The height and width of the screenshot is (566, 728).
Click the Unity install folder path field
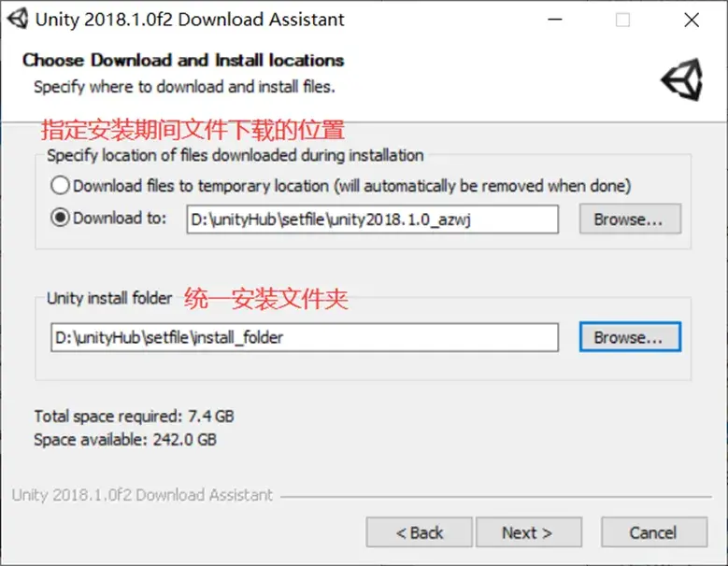[x=305, y=337]
